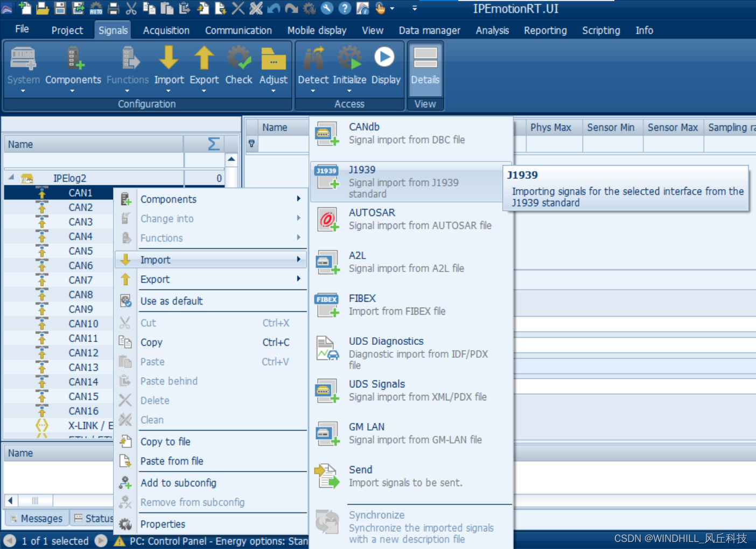
Task: Switch to the Project ribbon tab
Action: coord(67,30)
